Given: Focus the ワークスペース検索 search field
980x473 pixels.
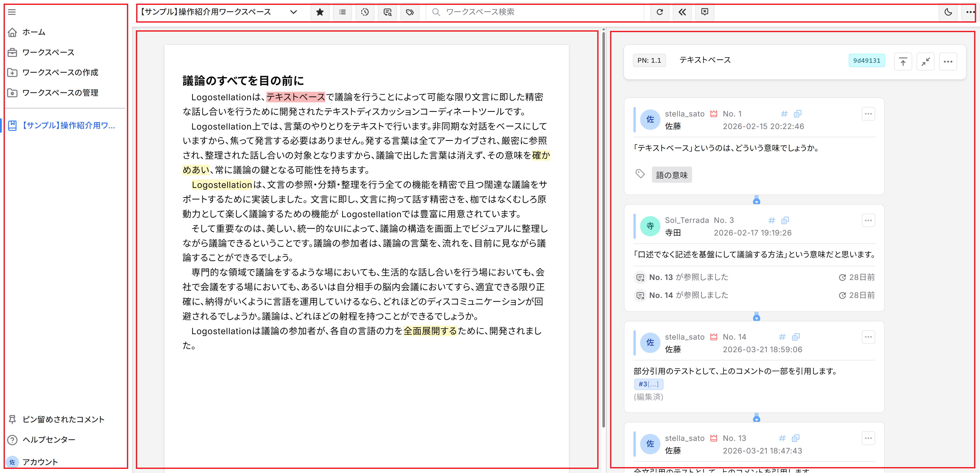Looking at the screenshot, I should click(x=535, y=12).
